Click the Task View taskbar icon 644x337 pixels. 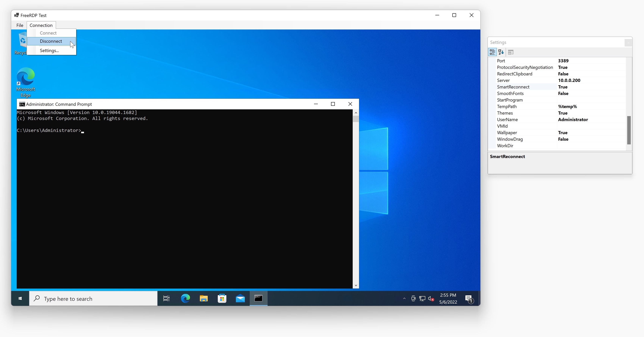coord(166,298)
